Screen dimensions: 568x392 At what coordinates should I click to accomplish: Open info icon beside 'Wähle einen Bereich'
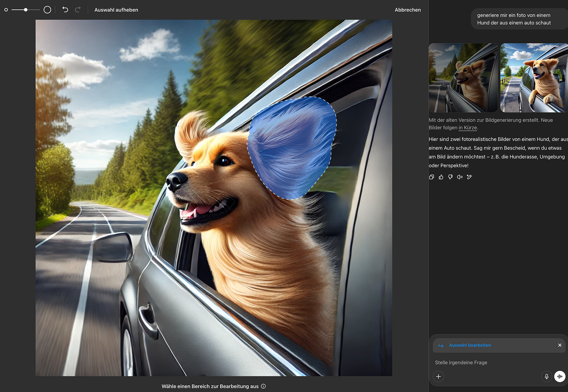point(263,386)
